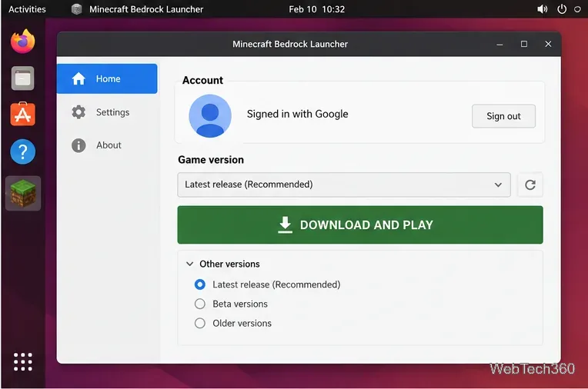Open Firefox from the dock
Screen dimensions: 588x389
point(23,42)
